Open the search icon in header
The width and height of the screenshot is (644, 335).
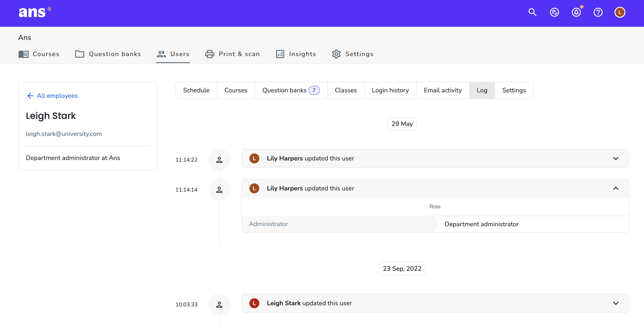533,12
